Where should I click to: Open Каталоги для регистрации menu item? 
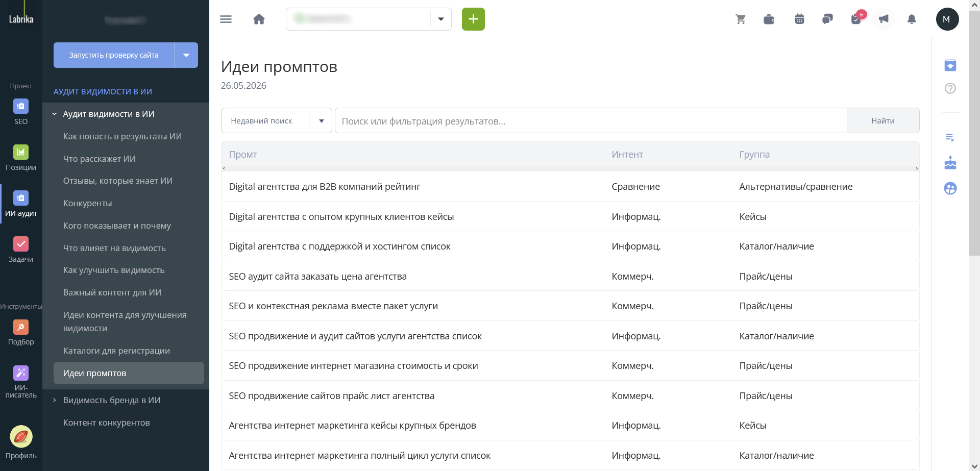[116, 351]
